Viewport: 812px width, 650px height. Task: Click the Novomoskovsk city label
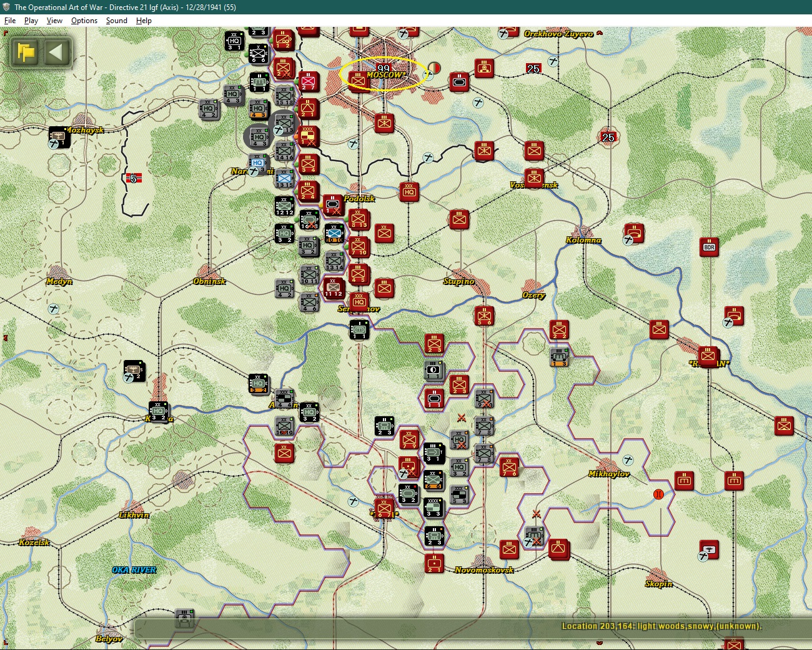click(x=484, y=570)
